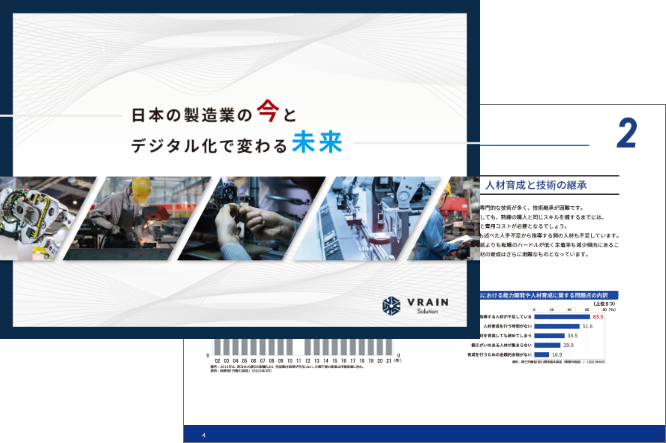
Task: Click the large page number 2
Action: (x=626, y=133)
